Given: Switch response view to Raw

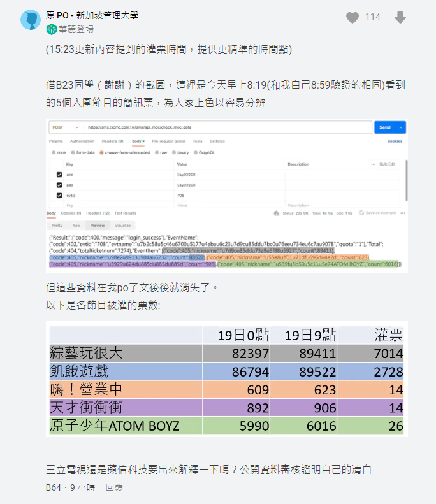Looking at the screenshot, I should (76, 226).
